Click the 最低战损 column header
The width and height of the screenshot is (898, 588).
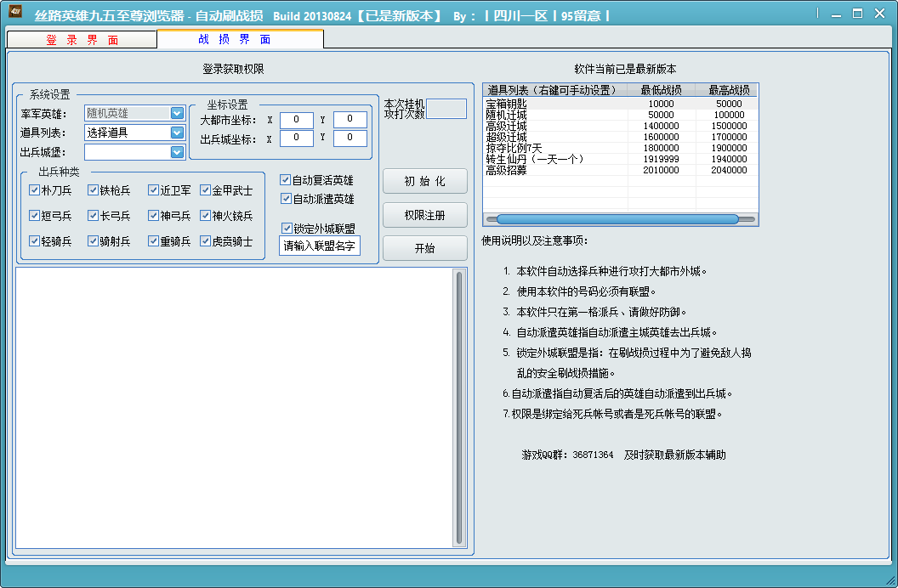point(661,90)
